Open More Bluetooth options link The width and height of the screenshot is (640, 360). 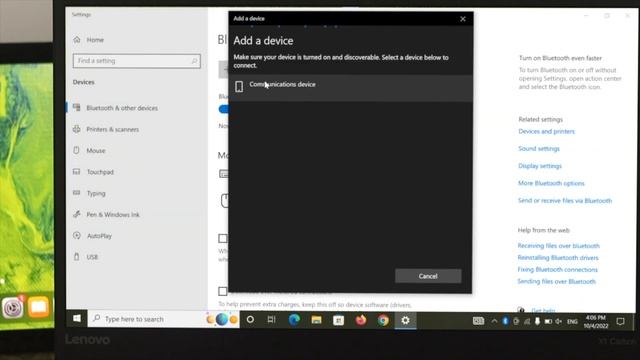pos(551,183)
